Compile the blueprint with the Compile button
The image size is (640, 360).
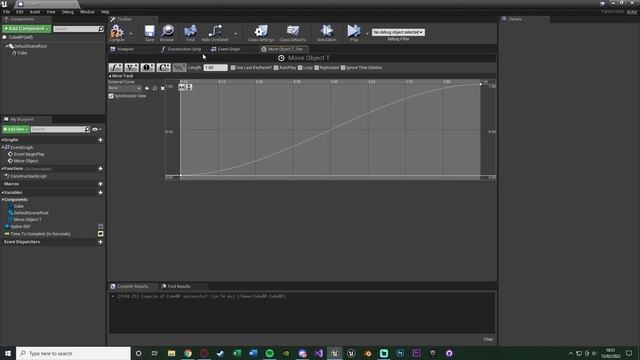pyautogui.click(x=117, y=33)
